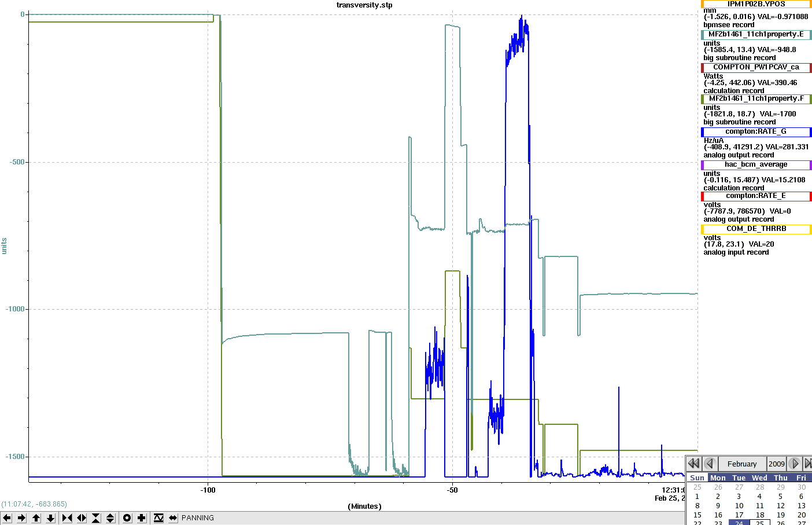Pan the graph downward with the down arrow
Image resolution: width=812 pixels, height=525 pixels.
click(x=50, y=518)
